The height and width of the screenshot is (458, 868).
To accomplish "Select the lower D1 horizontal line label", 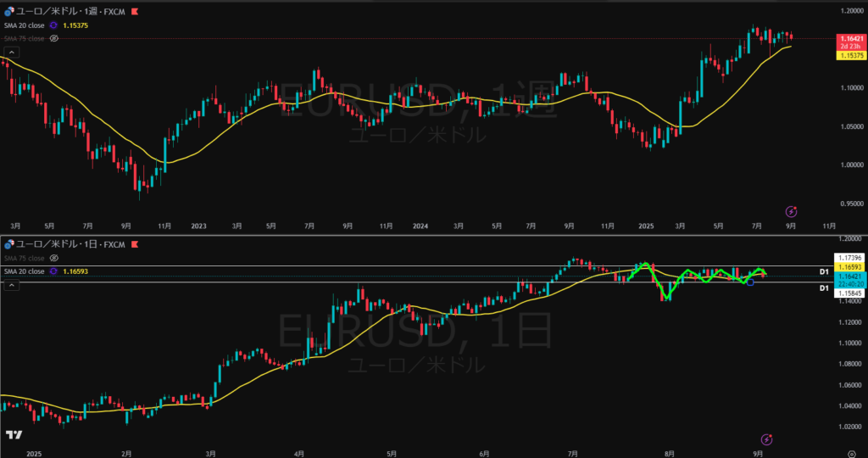I will coord(824,288).
